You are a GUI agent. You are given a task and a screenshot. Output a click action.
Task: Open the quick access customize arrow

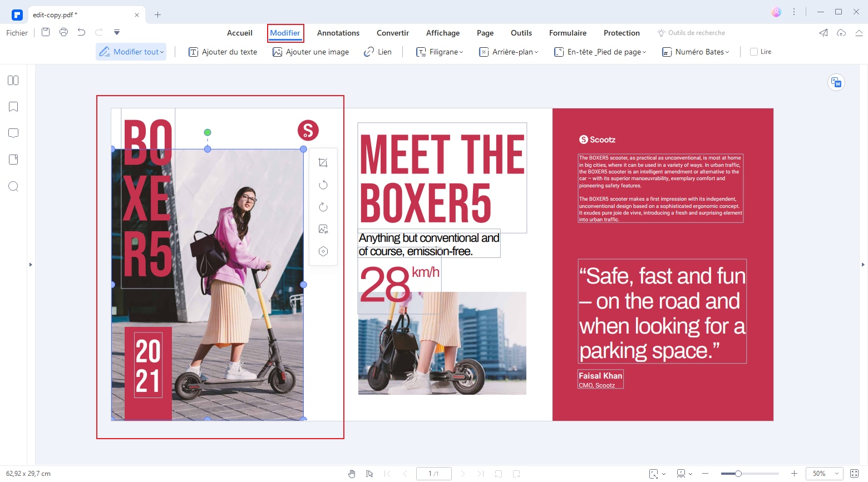point(117,32)
